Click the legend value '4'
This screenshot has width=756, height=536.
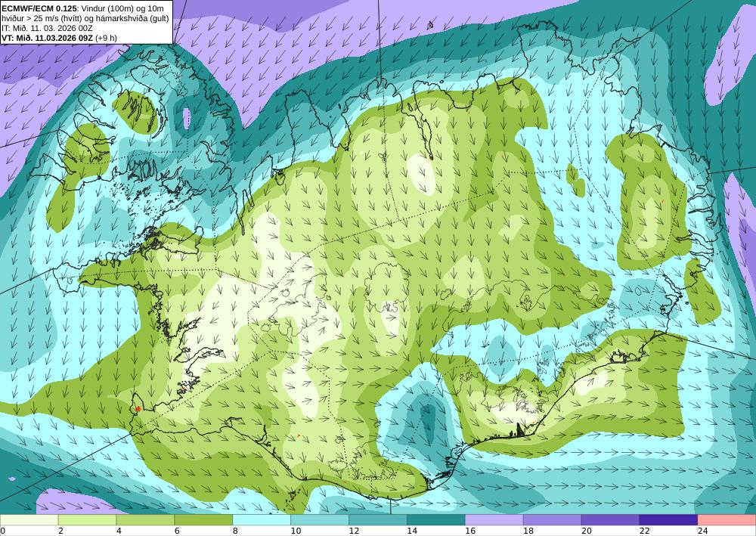[x=119, y=531]
